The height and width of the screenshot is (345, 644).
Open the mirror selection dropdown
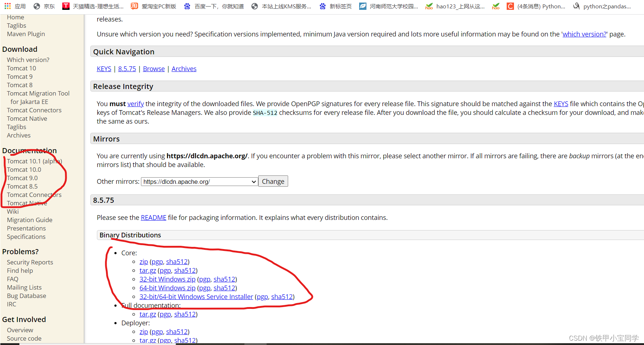pos(200,182)
